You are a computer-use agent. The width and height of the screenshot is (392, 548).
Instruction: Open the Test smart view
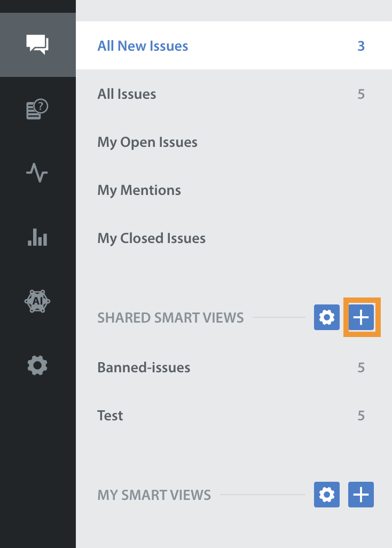(x=234, y=416)
